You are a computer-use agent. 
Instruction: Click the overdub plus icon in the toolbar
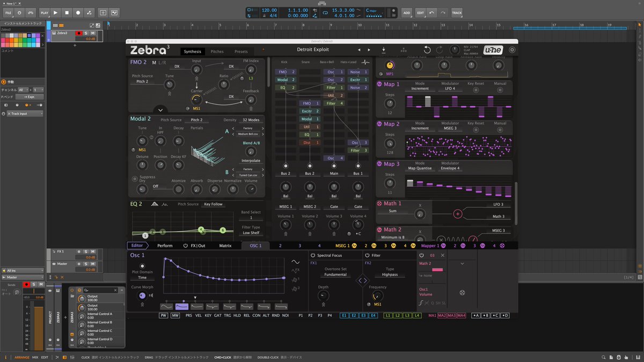click(104, 12)
